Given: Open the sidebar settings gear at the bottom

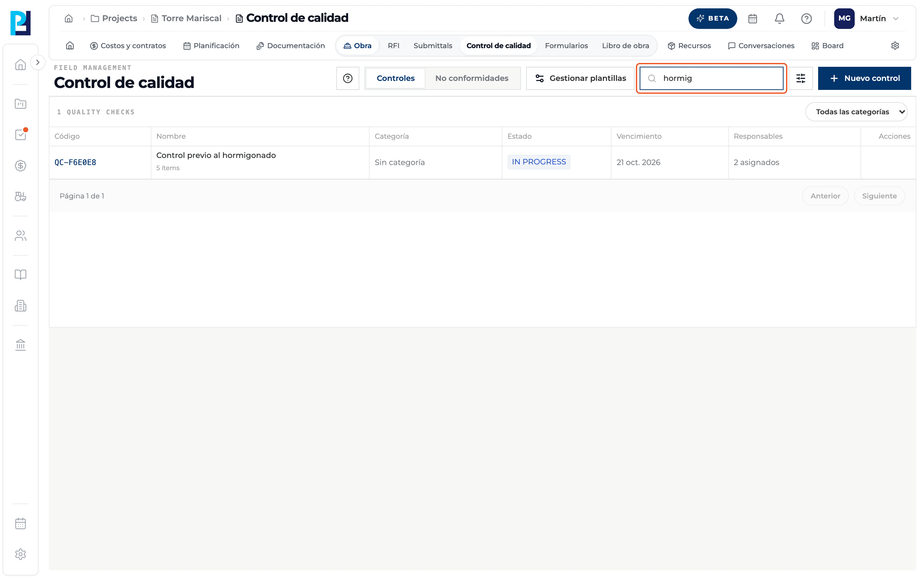Looking at the screenshot, I should click(21, 554).
